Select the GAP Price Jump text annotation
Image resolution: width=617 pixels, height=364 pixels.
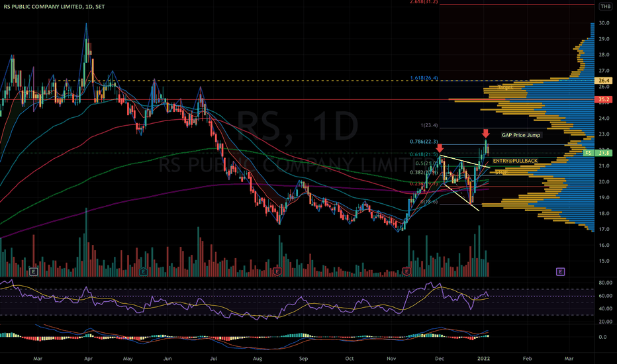[x=521, y=135]
